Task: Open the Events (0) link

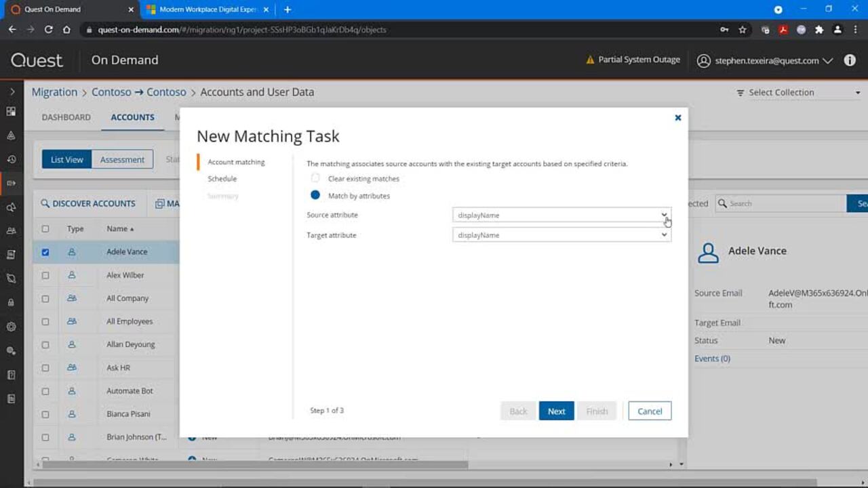Action: click(x=712, y=358)
